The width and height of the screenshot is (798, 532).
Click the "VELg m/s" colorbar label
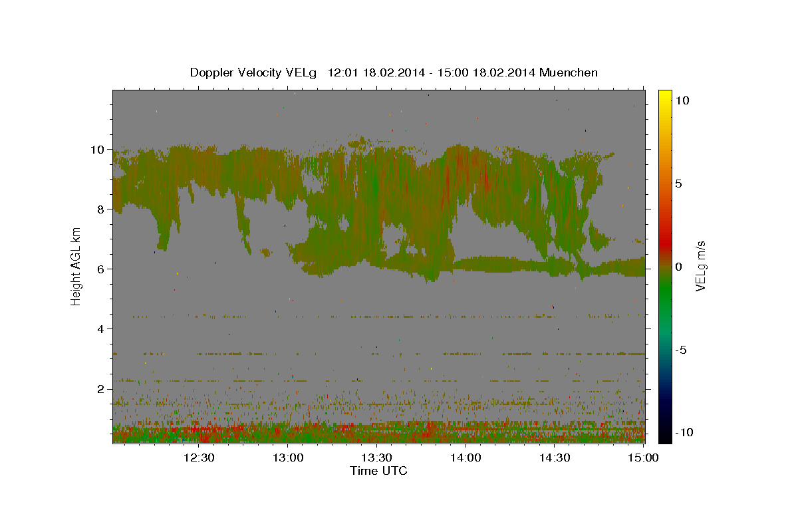coord(700,267)
